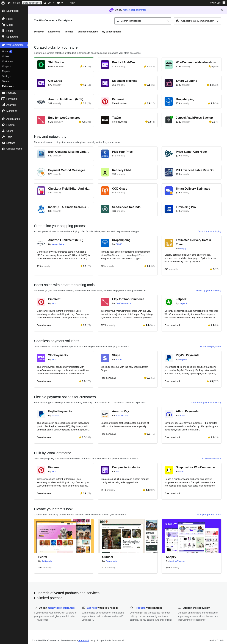Open the money-back guarantee banner link
This screenshot has height=644, width=227.
(134, 10)
